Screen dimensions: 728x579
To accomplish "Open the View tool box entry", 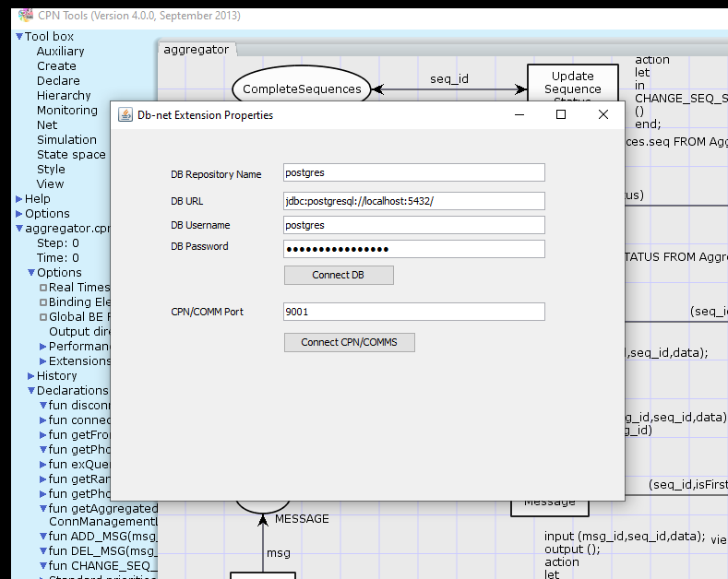I will pyautogui.click(x=50, y=184).
